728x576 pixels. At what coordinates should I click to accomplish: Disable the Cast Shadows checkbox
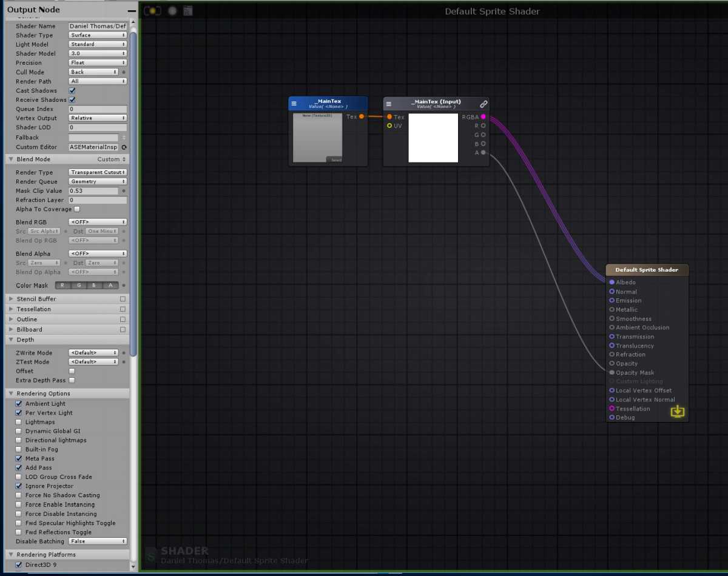pos(72,90)
